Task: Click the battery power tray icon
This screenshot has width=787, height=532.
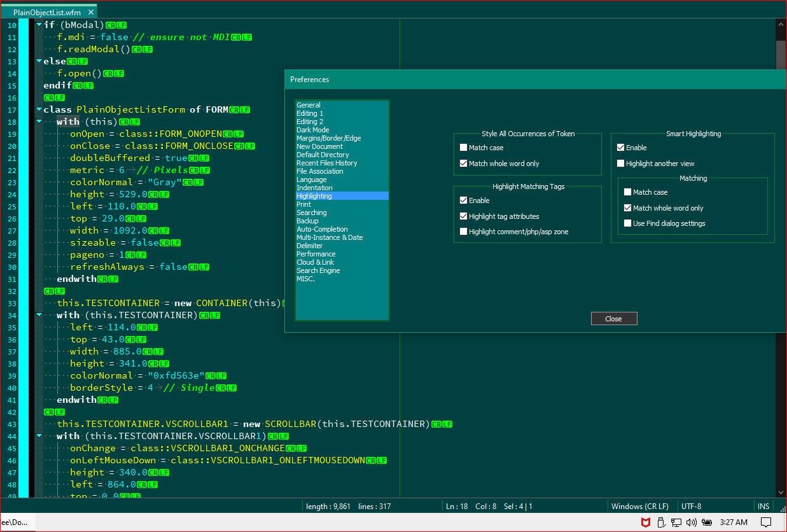Action: [x=706, y=522]
